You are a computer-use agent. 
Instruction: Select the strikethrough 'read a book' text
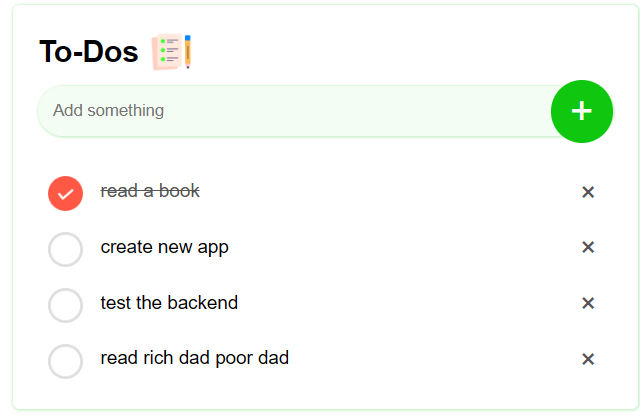tap(150, 191)
